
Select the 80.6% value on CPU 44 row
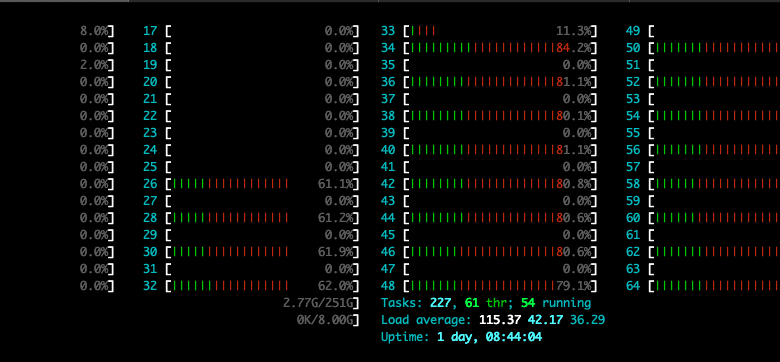point(574,218)
